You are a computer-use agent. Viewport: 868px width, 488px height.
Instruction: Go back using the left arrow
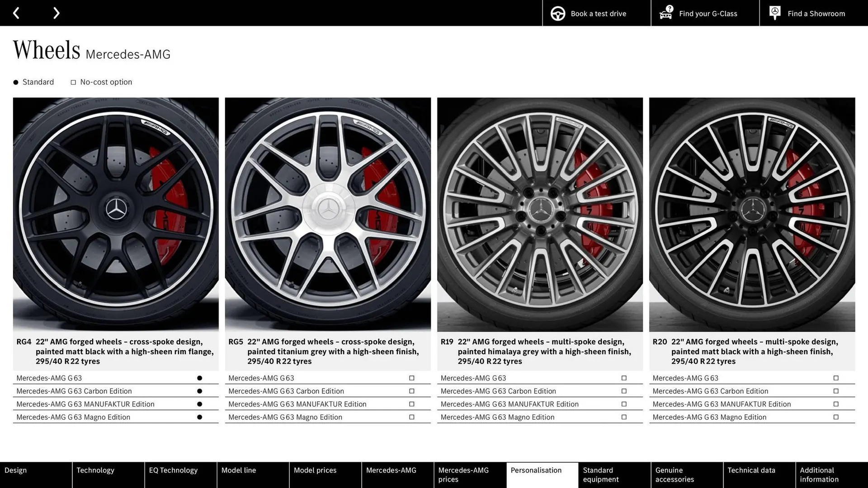pos(16,13)
